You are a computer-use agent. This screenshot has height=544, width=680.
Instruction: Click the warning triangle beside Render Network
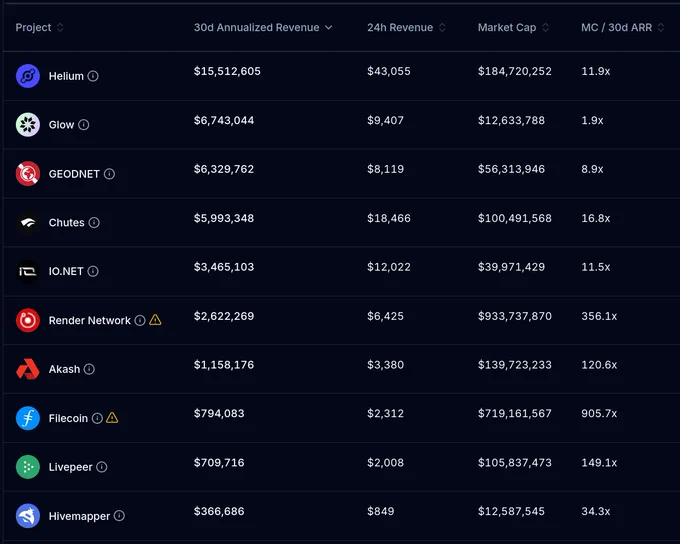tap(155, 320)
